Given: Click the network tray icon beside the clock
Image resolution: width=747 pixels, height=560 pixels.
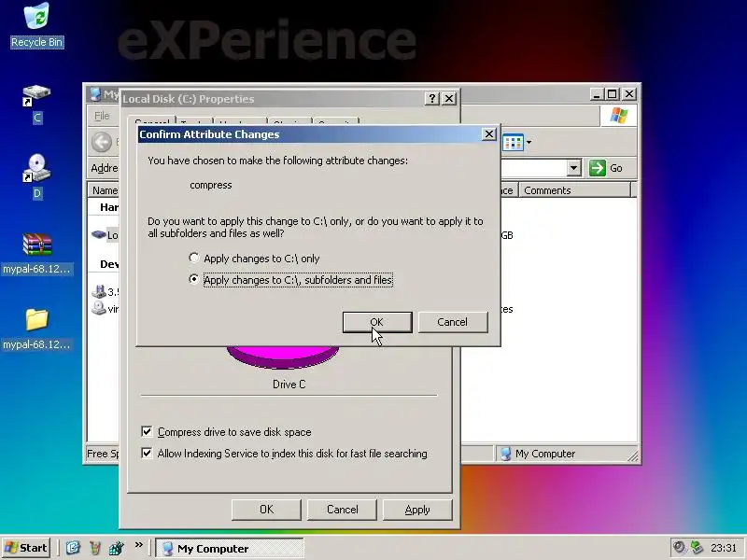Looking at the screenshot, I should [697, 548].
